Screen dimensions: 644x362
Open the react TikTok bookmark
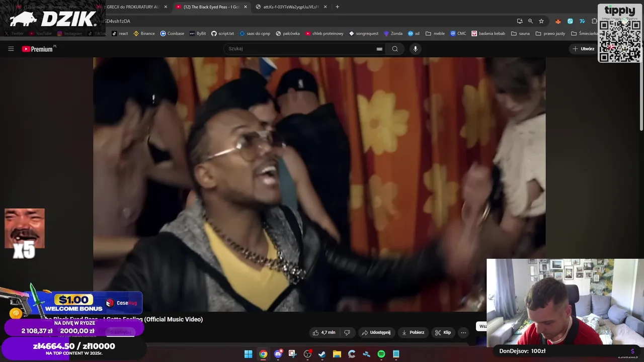point(120,34)
